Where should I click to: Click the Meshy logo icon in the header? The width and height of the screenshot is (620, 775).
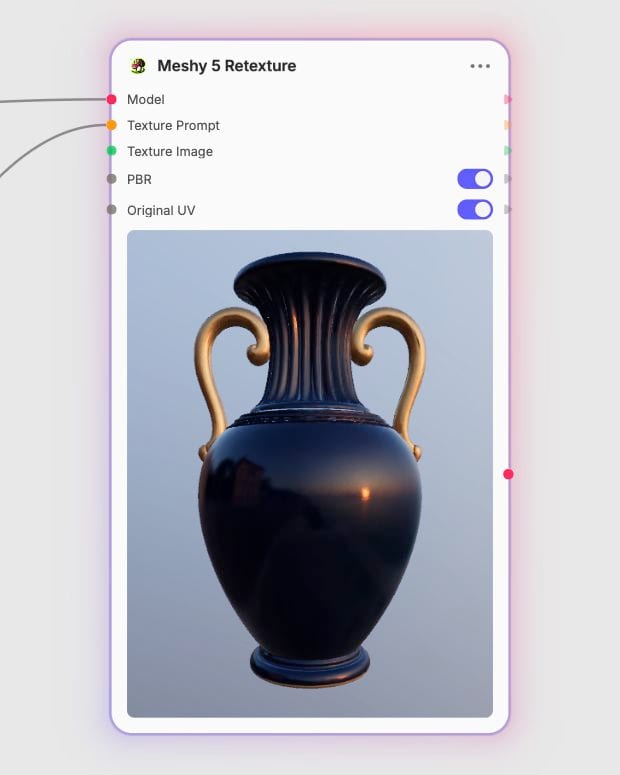138,66
